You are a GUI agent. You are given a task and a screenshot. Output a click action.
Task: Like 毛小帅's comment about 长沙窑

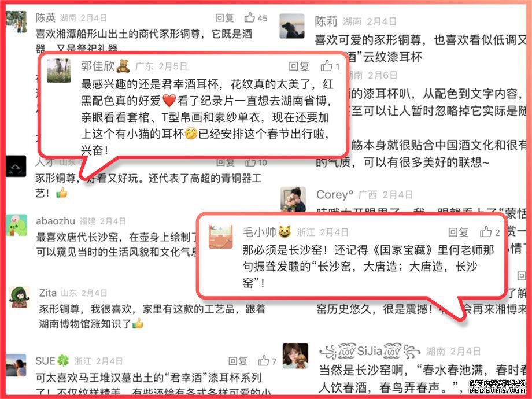point(486,232)
